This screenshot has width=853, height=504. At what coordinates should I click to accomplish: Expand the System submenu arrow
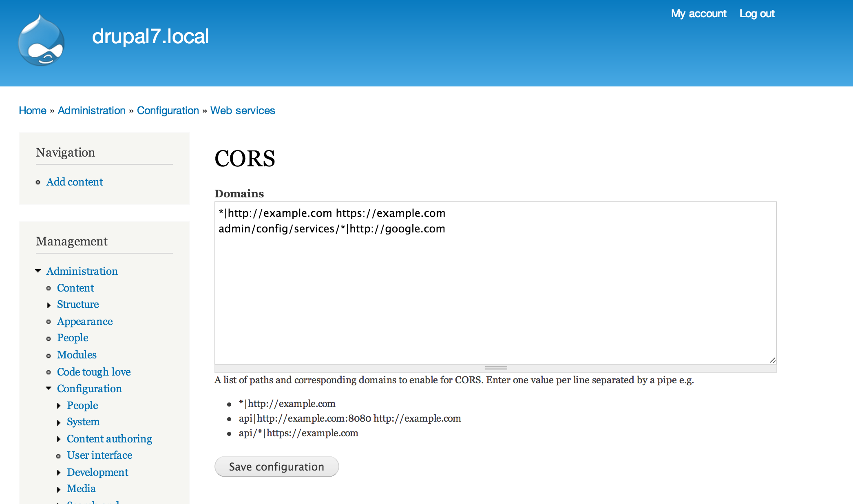pos(59,422)
